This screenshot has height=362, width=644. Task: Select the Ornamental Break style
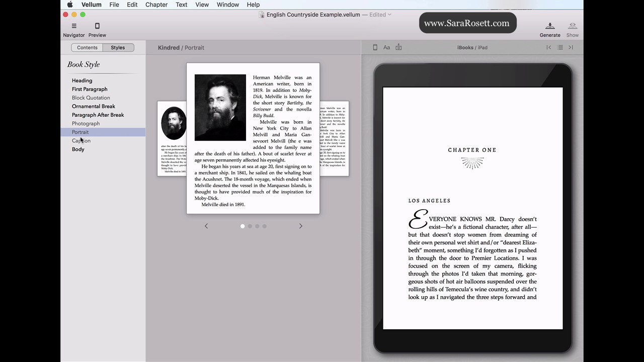pos(94,106)
